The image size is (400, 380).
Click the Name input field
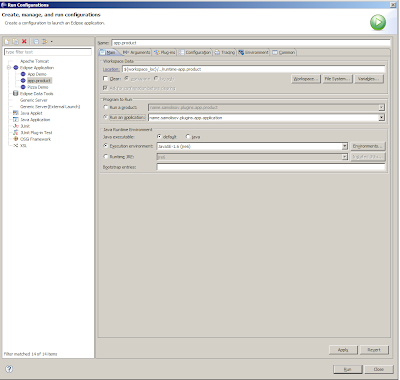[251, 43]
